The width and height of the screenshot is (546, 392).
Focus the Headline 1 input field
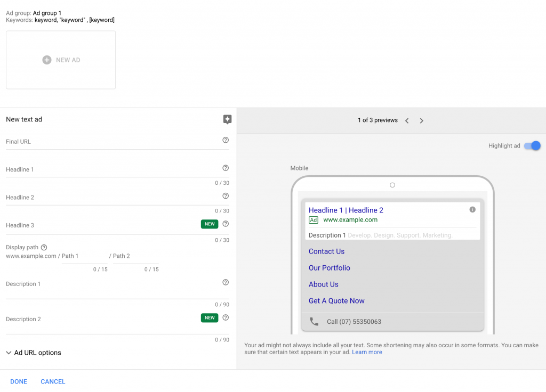(x=117, y=170)
